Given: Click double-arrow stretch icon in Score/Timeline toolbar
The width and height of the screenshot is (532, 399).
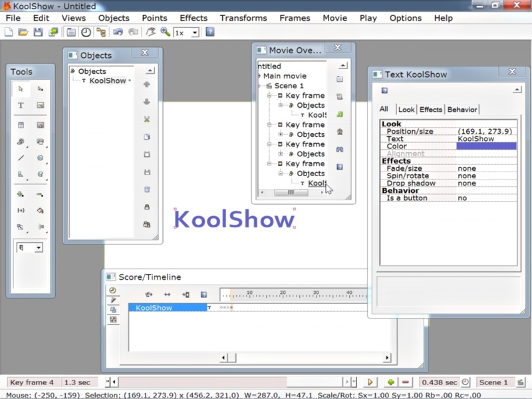Looking at the screenshot, I should pyautogui.click(x=168, y=295).
